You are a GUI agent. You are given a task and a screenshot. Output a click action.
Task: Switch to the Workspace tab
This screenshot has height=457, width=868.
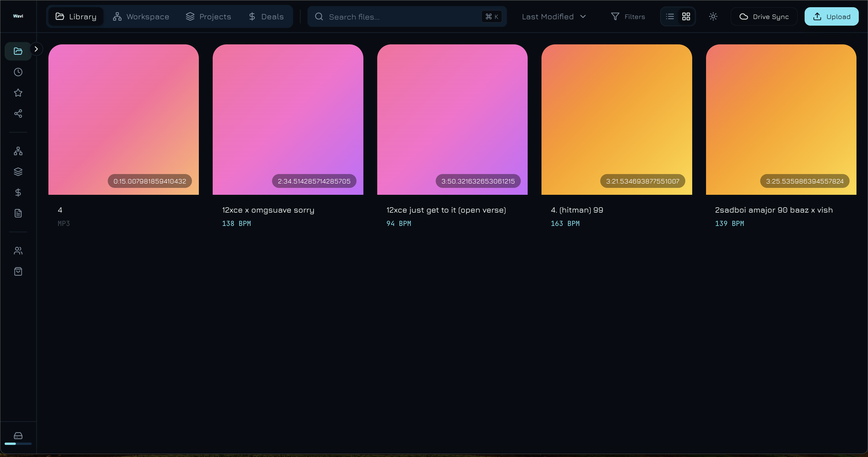click(x=141, y=16)
